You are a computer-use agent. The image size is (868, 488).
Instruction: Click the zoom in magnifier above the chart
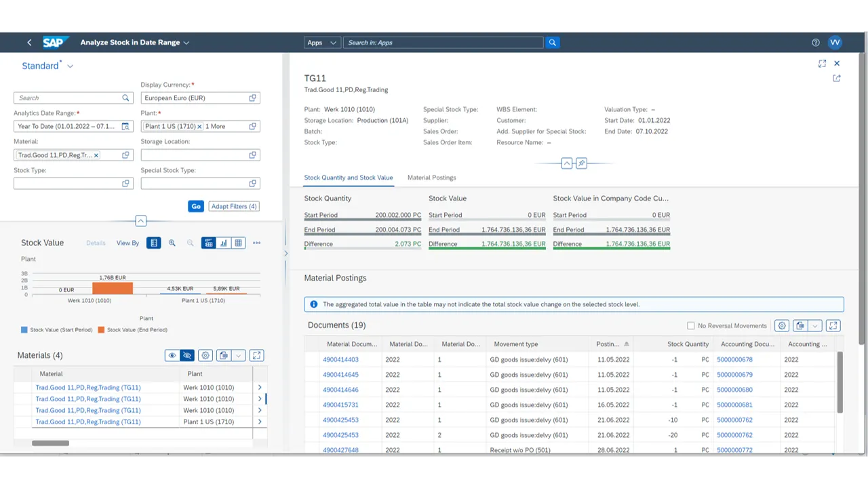click(x=172, y=243)
